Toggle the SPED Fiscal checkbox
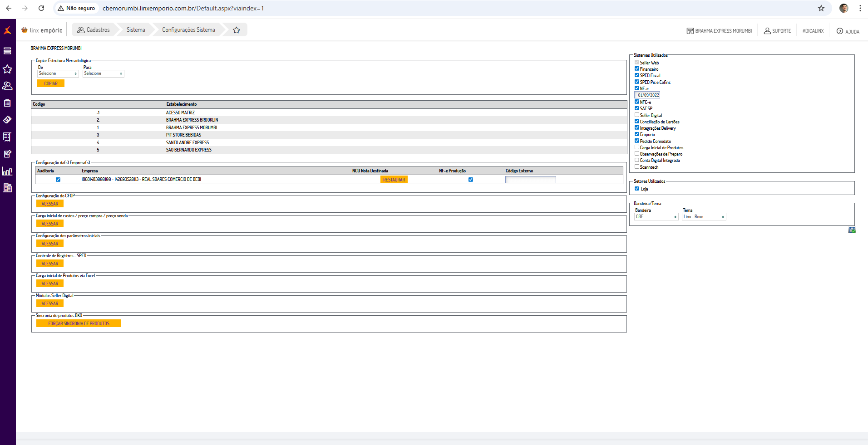 tap(637, 75)
